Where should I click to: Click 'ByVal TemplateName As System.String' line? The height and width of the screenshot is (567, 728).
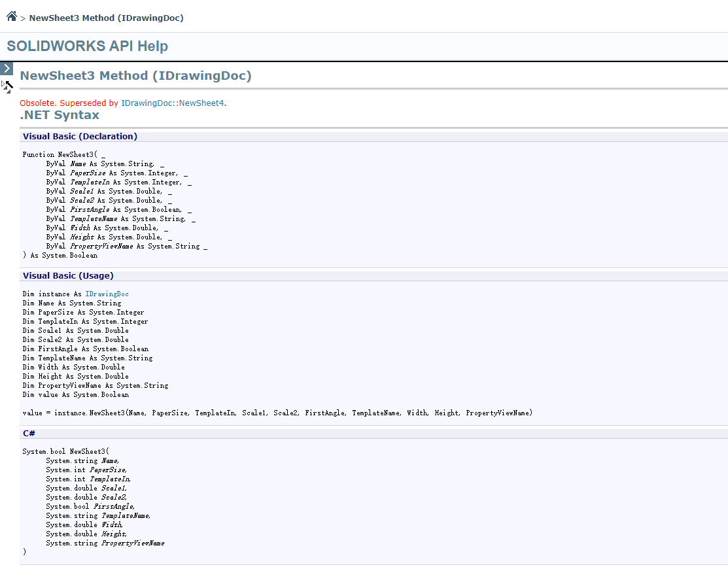tap(121, 218)
